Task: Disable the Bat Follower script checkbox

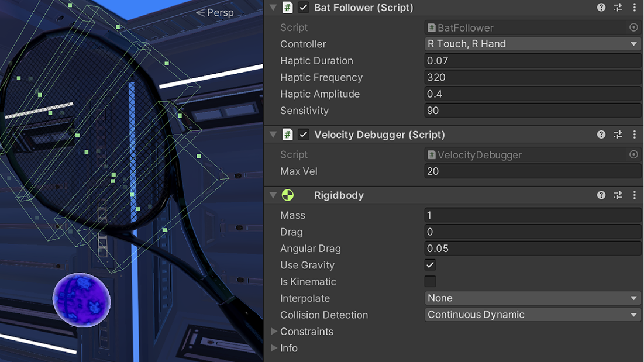Action: pos(304,8)
